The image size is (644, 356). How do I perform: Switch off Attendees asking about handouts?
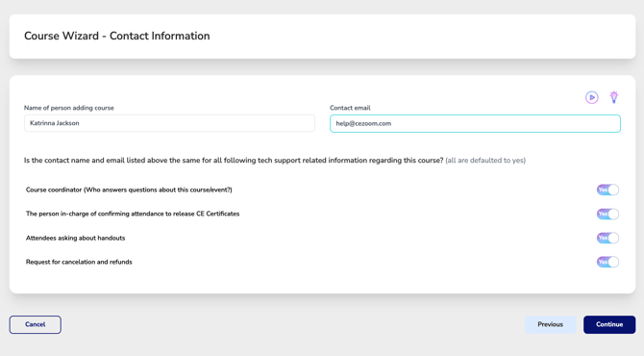(607, 238)
